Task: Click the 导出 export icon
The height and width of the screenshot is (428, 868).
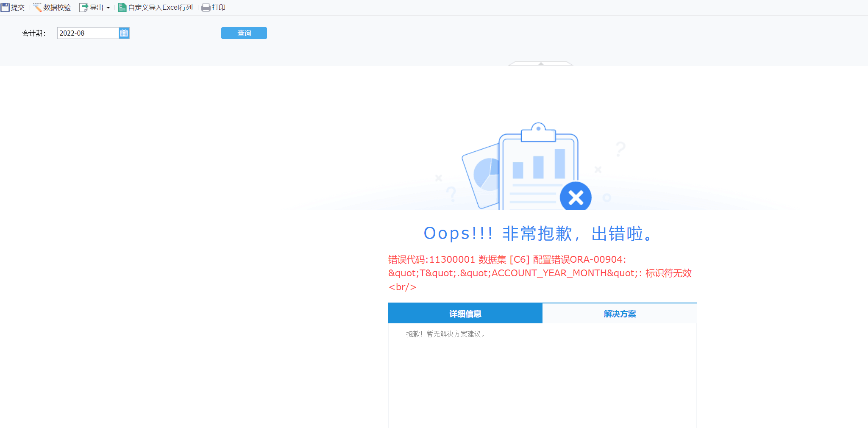Action: [x=84, y=8]
